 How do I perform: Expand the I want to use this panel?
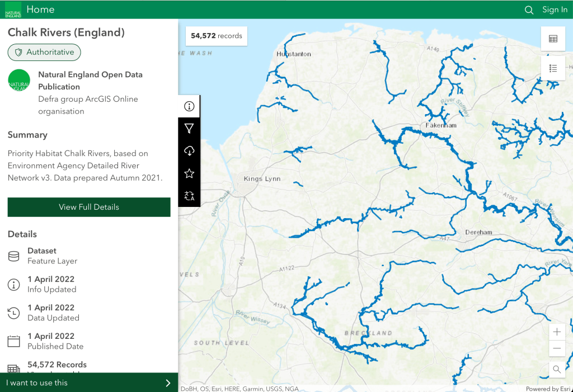pyautogui.click(x=89, y=382)
